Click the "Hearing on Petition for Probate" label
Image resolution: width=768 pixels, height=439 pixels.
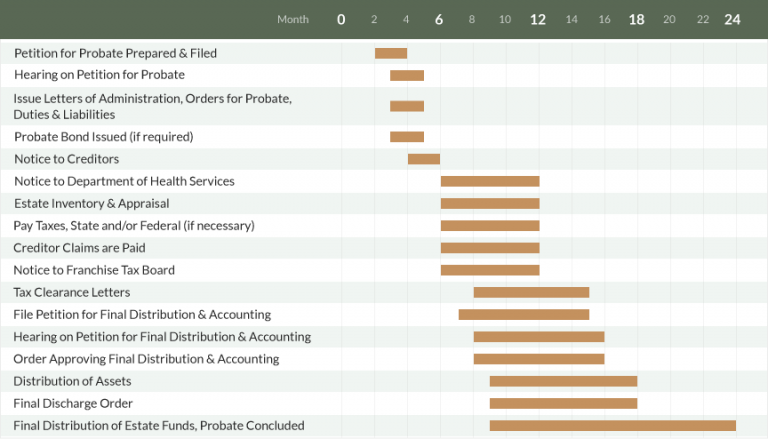pos(99,75)
